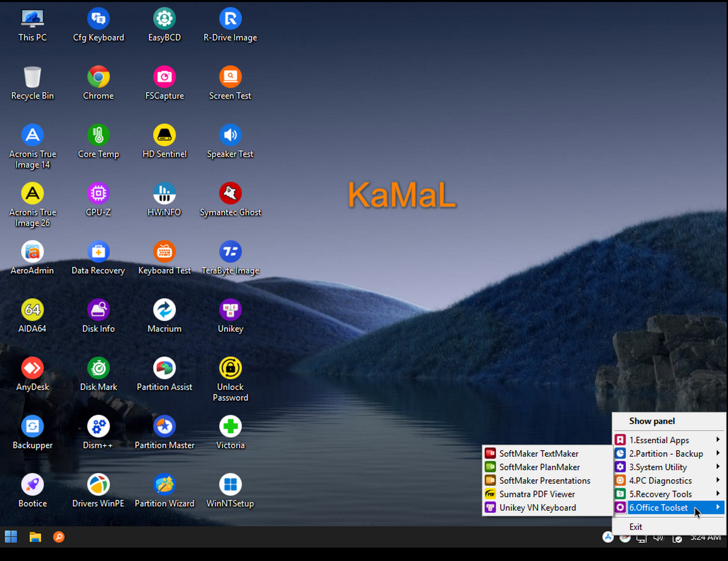Open the Recycle Bin
The width and height of the screenshot is (728, 561).
pos(32,84)
